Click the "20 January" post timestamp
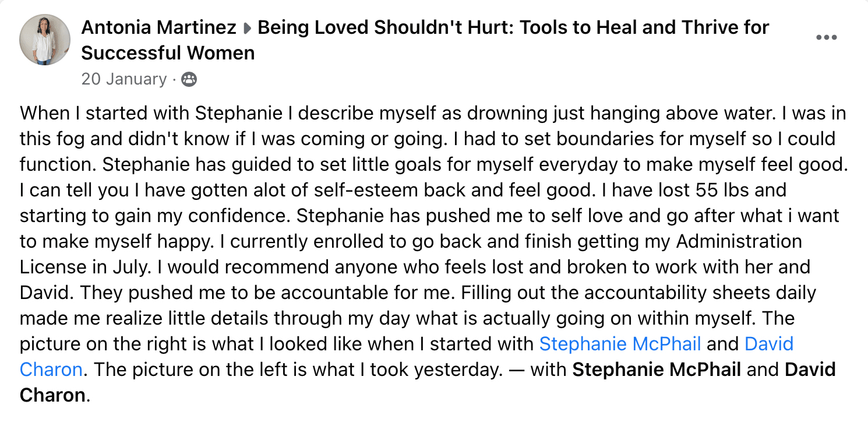868x422 pixels. coord(124,79)
